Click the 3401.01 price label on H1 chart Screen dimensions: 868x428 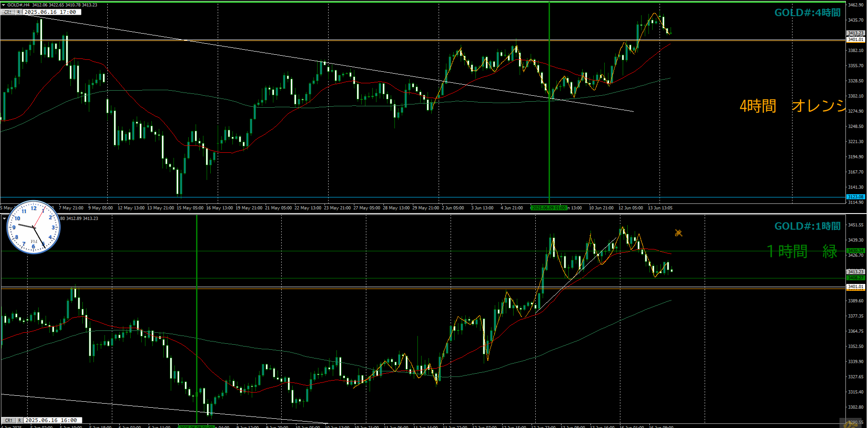pos(856,287)
